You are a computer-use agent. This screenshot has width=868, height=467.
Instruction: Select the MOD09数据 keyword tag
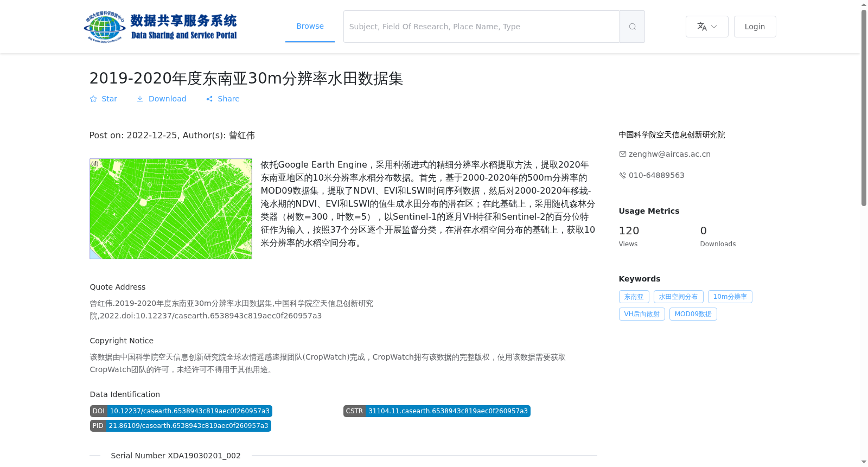(x=693, y=314)
